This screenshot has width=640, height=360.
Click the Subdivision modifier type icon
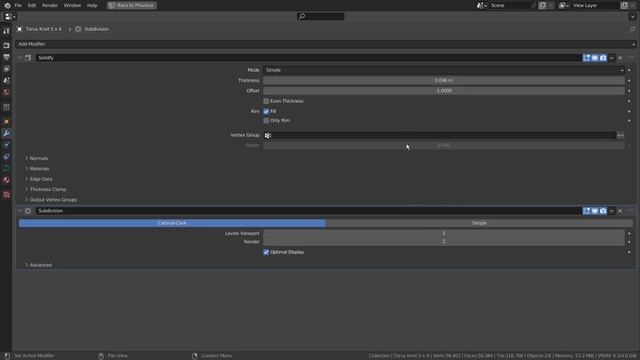pyautogui.click(x=28, y=211)
